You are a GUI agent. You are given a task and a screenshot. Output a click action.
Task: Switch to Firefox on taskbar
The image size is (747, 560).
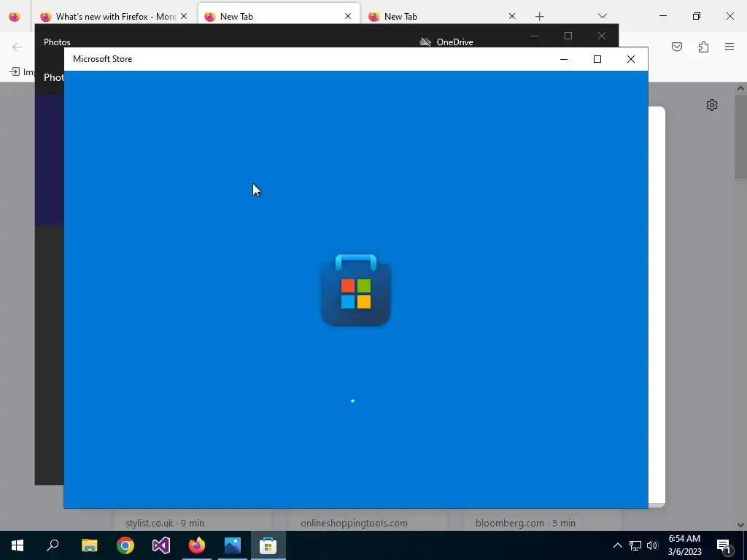(197, 545)
